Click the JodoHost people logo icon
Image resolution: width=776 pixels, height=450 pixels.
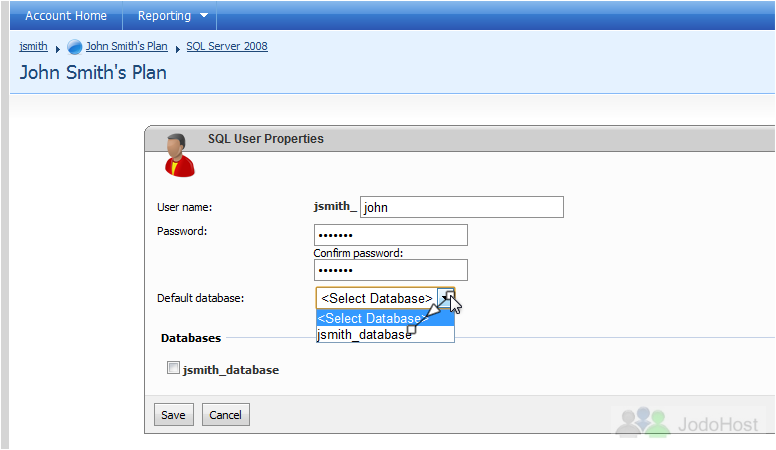643,422
